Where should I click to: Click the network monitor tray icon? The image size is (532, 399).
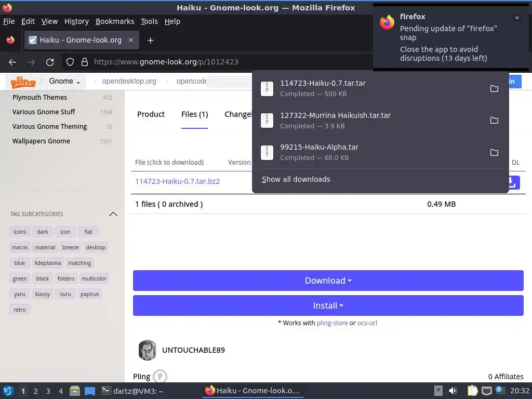click(486, 391)
